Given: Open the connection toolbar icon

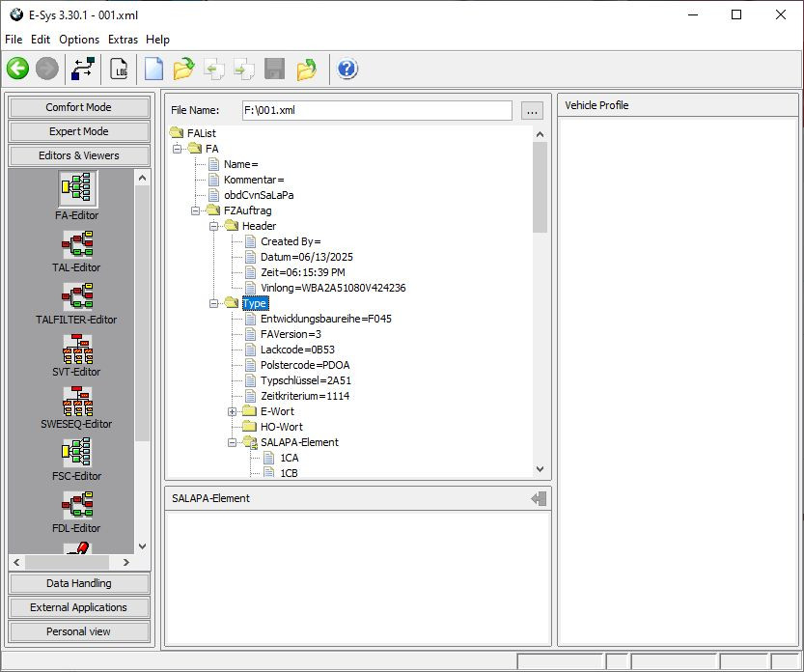Looking at the screenshot, I should click(x=83, y=69).
